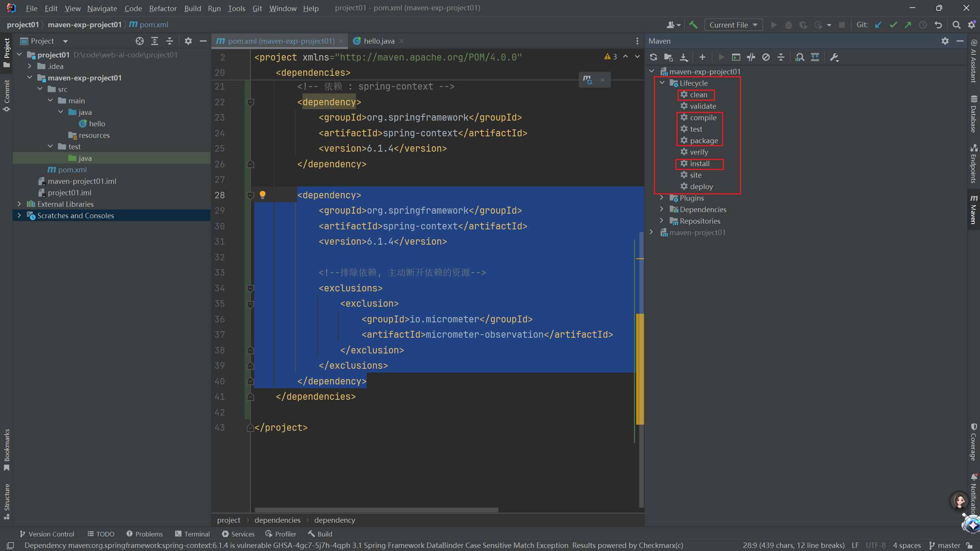Click Load Maven Changes floating icon
The height and width of the screenshot is (551, 980).
(x=588, y=80)
